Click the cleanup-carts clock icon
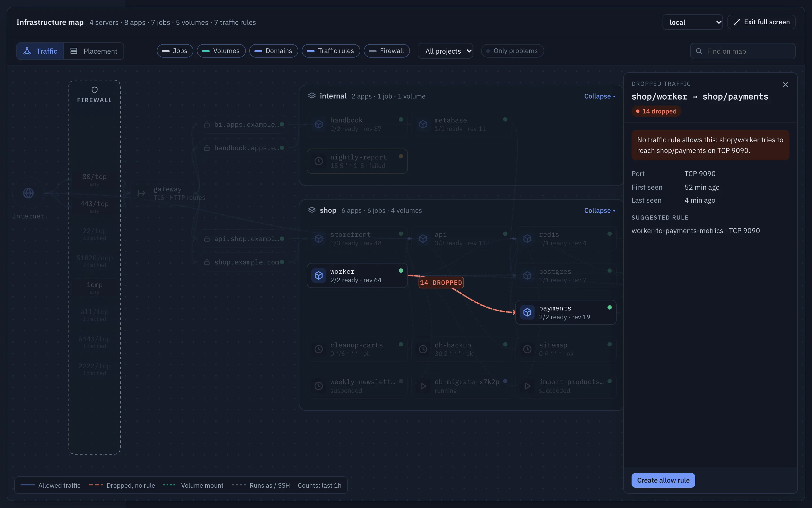 point(318,349)
